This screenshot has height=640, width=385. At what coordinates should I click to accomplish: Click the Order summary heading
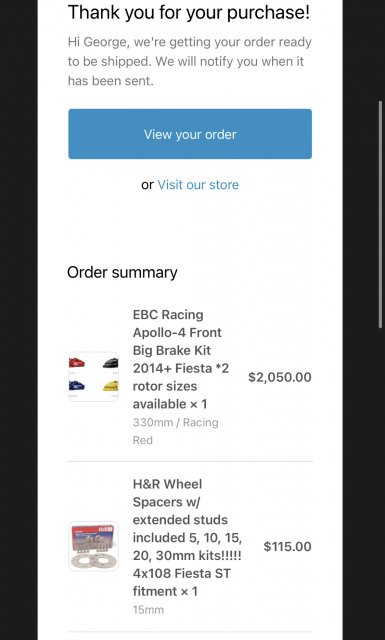click(122, 273)
